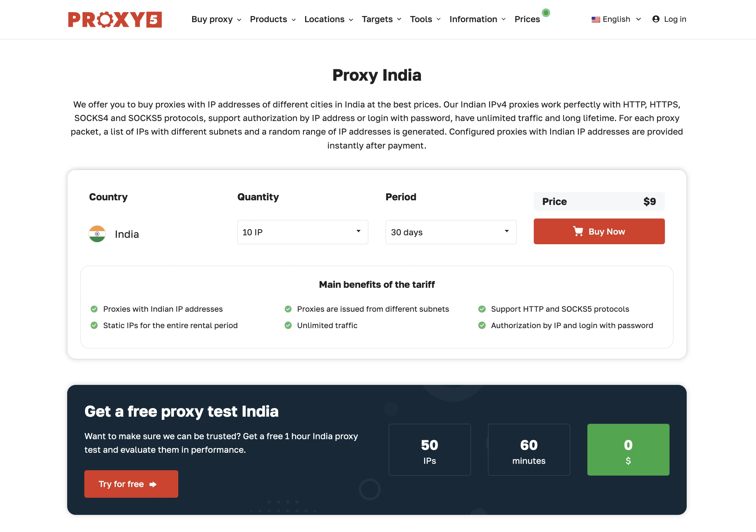
Task: Click the Unlimited traffic text
Action: pos(327,325)
